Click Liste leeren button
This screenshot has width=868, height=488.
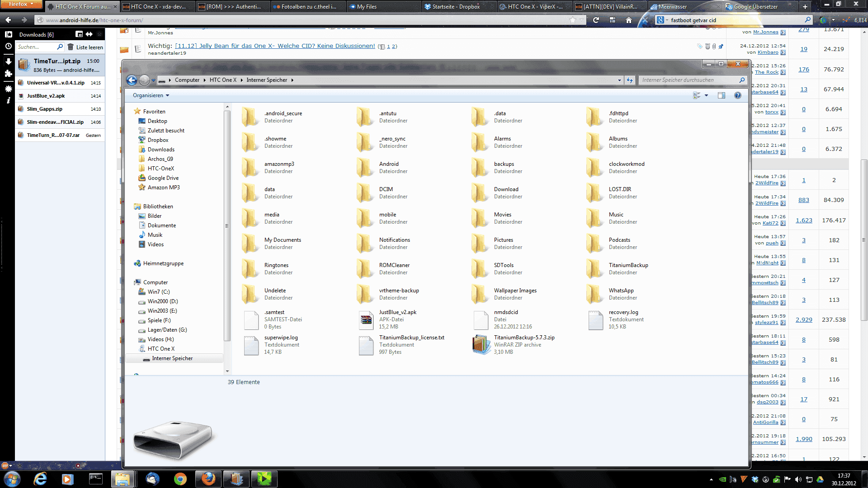coord(85,47)
